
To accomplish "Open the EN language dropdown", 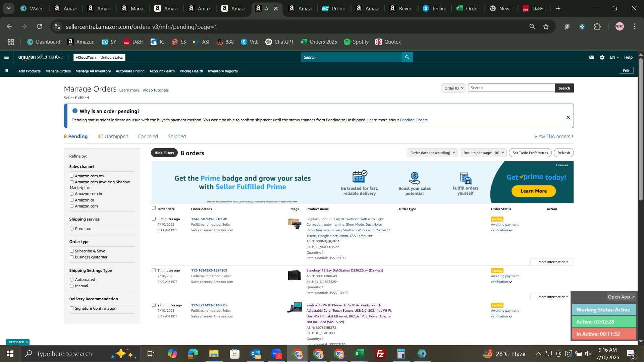I will click(614, 57).
